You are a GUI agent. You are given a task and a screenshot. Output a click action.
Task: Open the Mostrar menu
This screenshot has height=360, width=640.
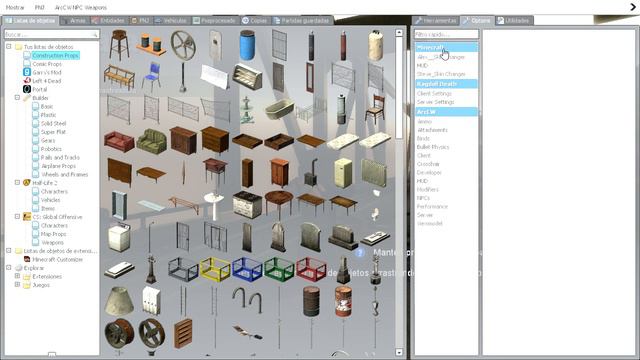point(15,7)
